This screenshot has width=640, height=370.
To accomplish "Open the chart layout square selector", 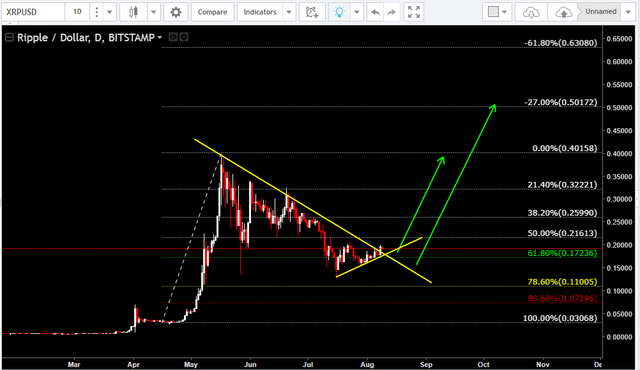I will [497, 12].
